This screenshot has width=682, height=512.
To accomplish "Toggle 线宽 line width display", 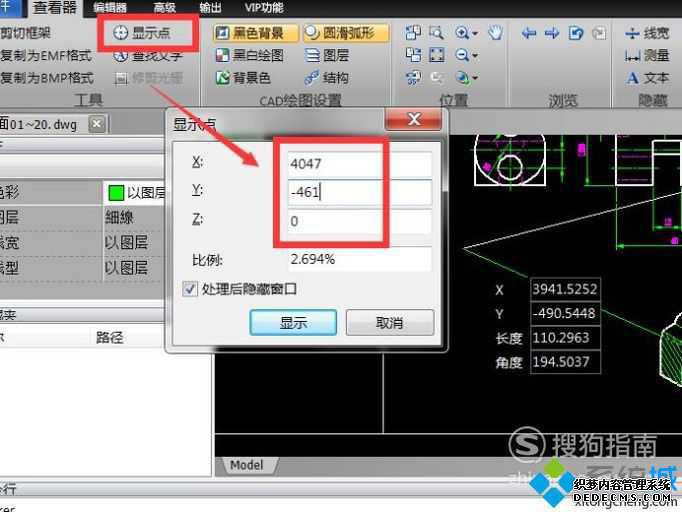I will tap(647, 33).
